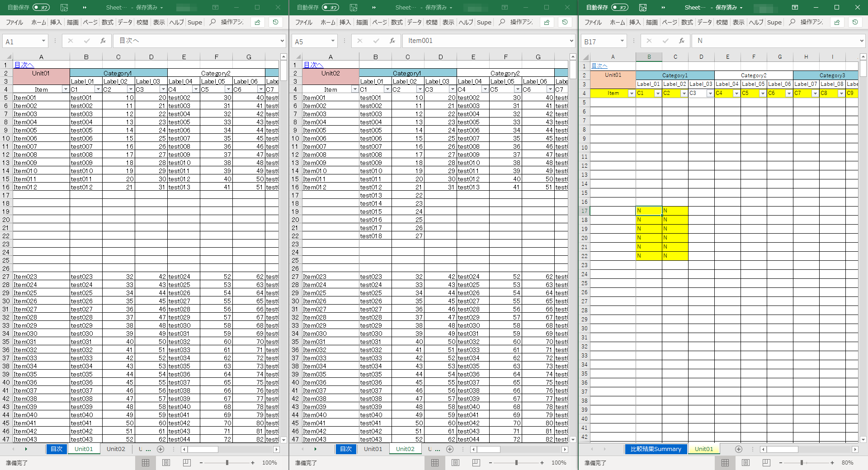Follow the 目次へ link in the middle window
This screenshot has width=868, height=470.
point(313,65)
